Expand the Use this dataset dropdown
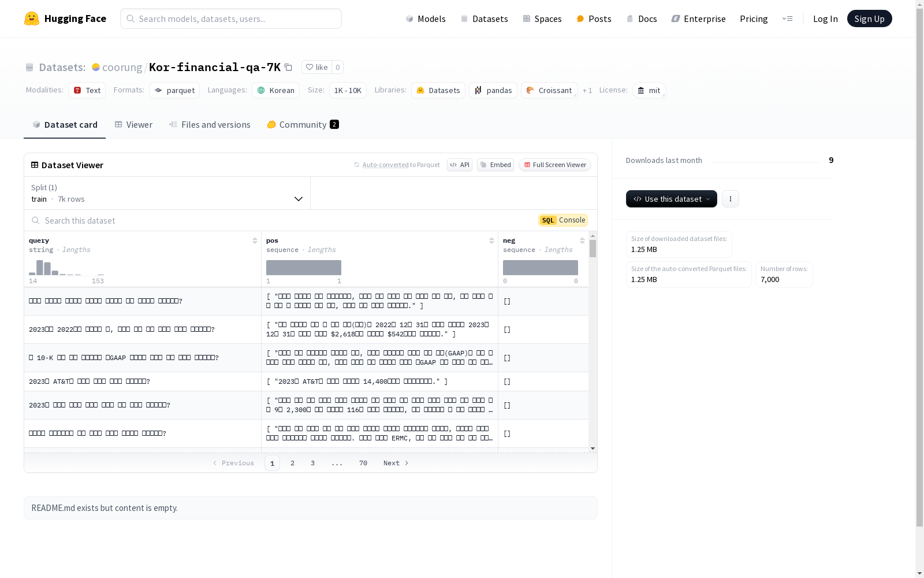The height and width of the screenshot is (578, 924). 672,199
